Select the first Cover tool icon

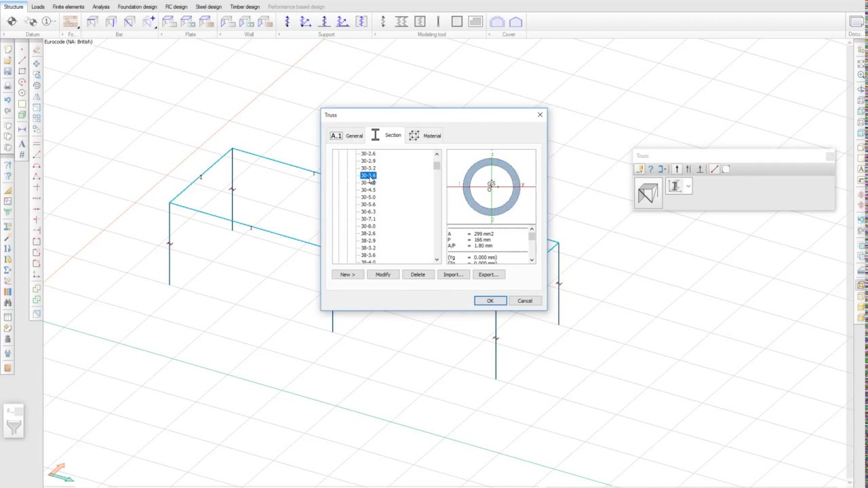click(497, 22)
